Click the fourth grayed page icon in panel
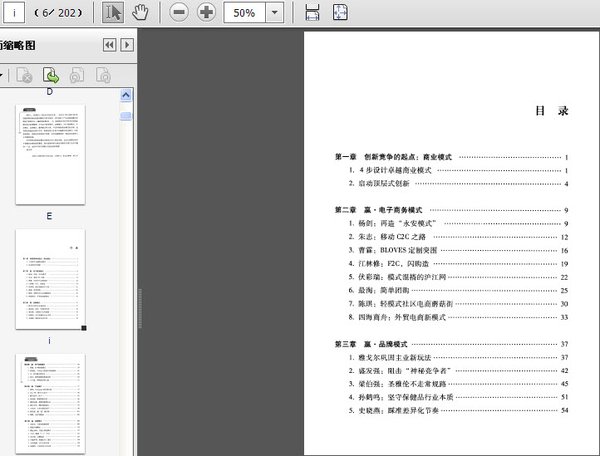This screenshot has width=600, height=456. 102,75
